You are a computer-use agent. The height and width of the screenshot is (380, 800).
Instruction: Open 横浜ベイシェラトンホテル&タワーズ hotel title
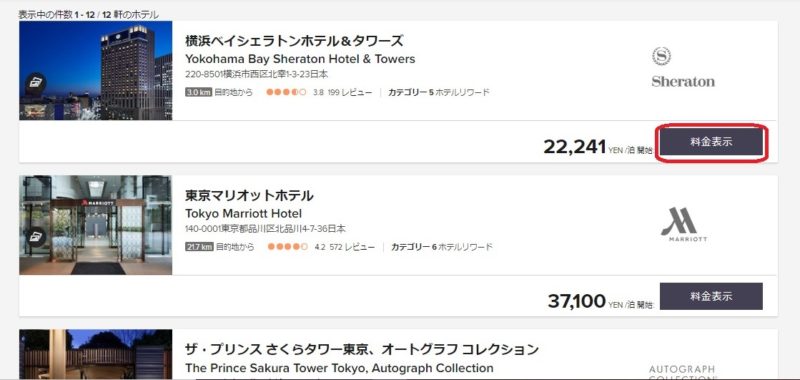point(294,41)
